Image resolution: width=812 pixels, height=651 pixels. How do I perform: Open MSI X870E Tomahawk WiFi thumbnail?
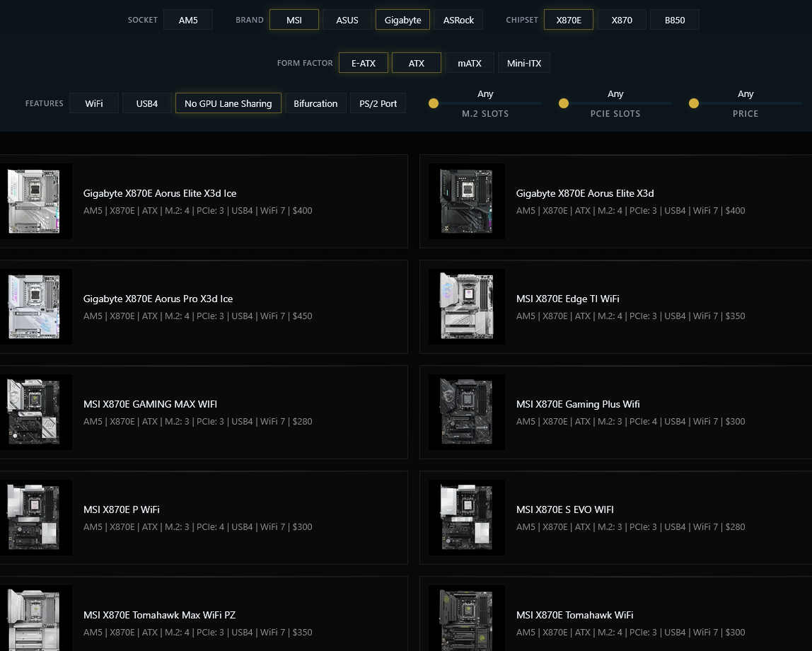(x=467, y=618)
